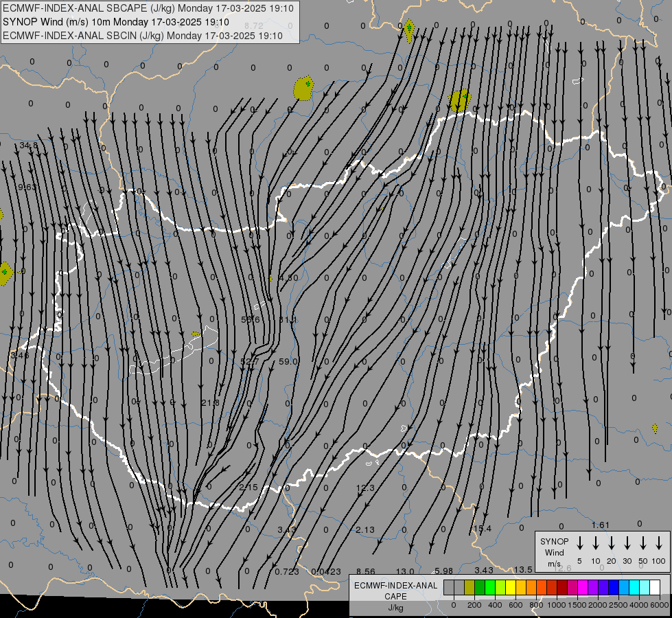
Task: Click the 13.5 value on the map
Action: tap(523, 569)
